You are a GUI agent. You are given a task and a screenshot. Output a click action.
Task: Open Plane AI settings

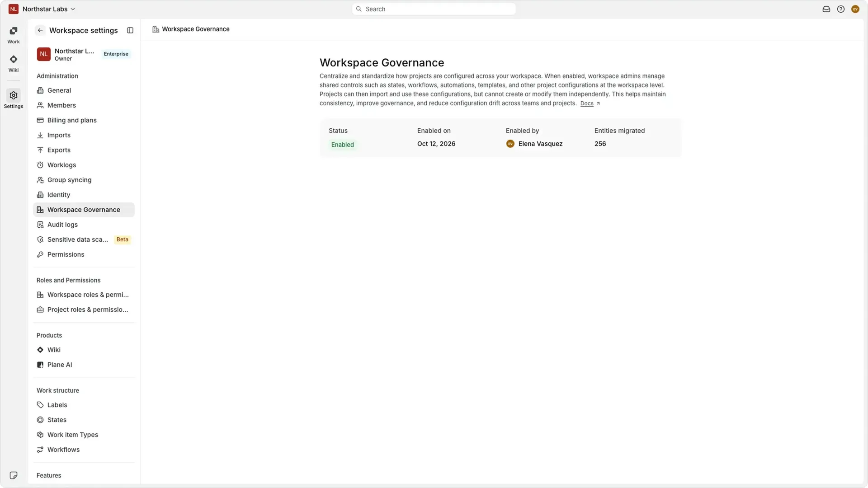84,365
